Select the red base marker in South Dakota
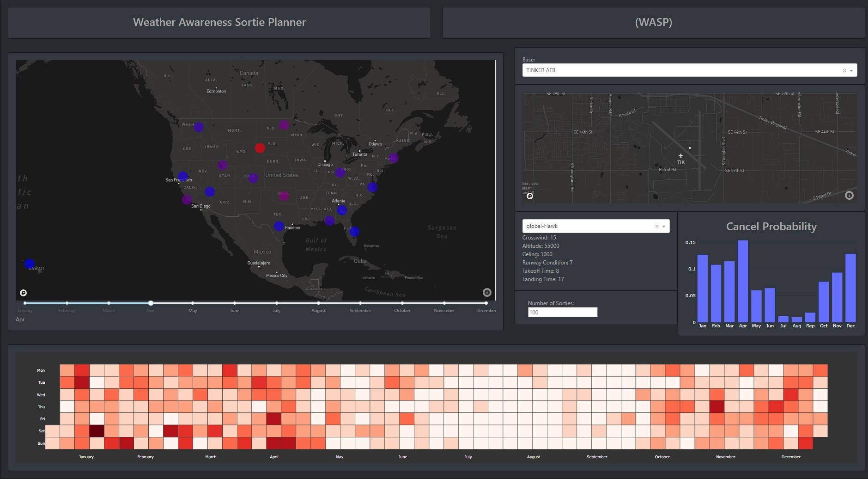The image size is (868, 479). (x=260, y=148)
